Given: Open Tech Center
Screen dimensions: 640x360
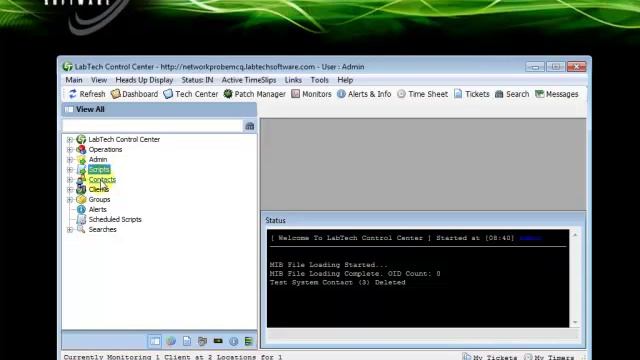Looking at the screenshot, I should click(x=191, y=94).
